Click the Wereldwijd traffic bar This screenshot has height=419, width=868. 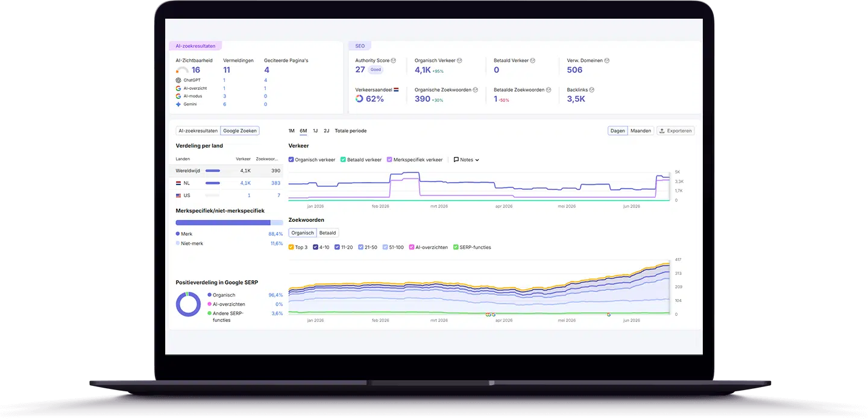pos(213,171)
